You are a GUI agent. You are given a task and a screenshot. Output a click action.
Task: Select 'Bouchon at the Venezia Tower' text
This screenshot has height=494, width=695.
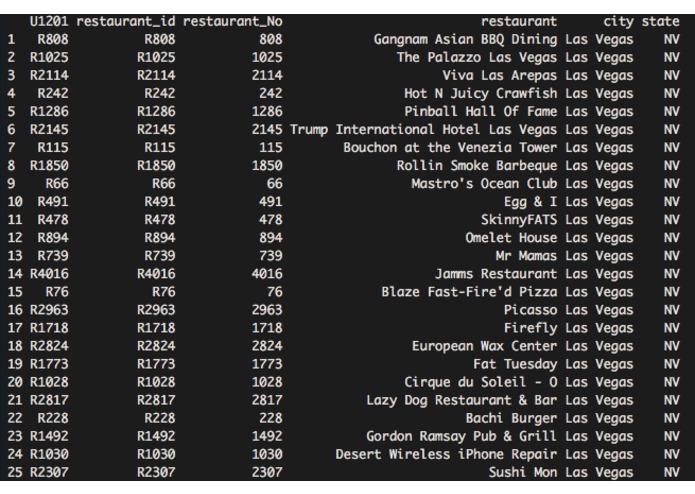coord(449,148)
